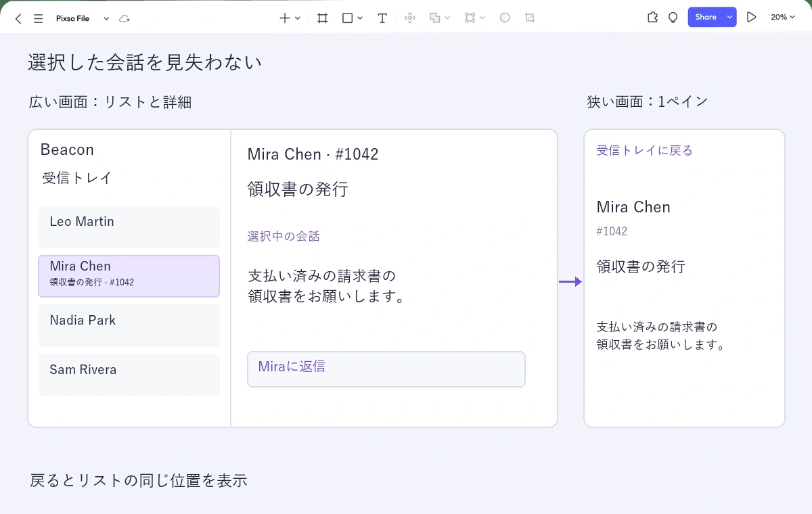Click the 狭い画面：1ペイン label
The height and width of the screenshot is (514, 812).
(x=648, y=101)
